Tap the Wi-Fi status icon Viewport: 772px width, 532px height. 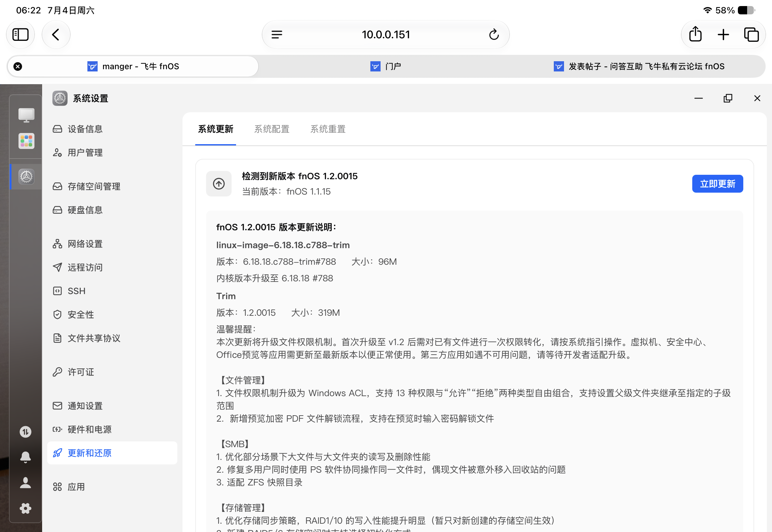tap(708, 10)
